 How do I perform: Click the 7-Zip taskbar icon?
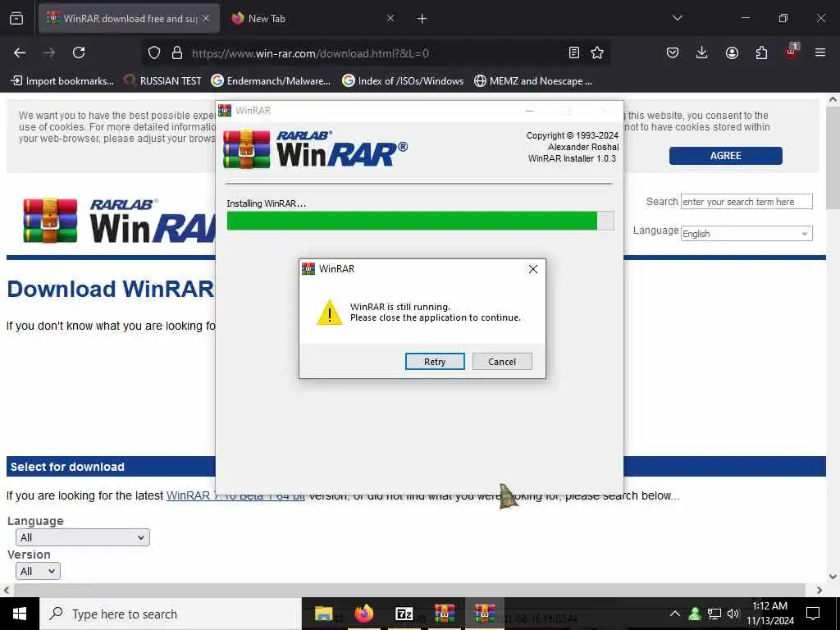point(404,614)
